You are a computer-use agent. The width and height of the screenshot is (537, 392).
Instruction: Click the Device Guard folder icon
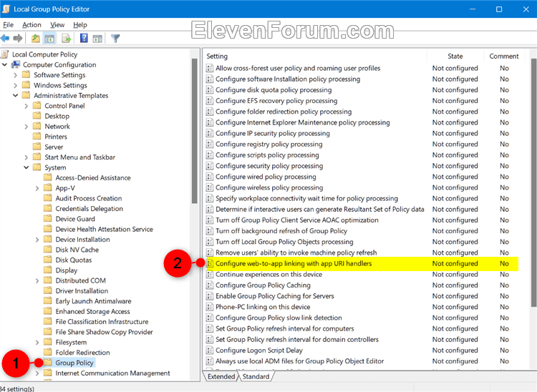(x=48, y=219)
